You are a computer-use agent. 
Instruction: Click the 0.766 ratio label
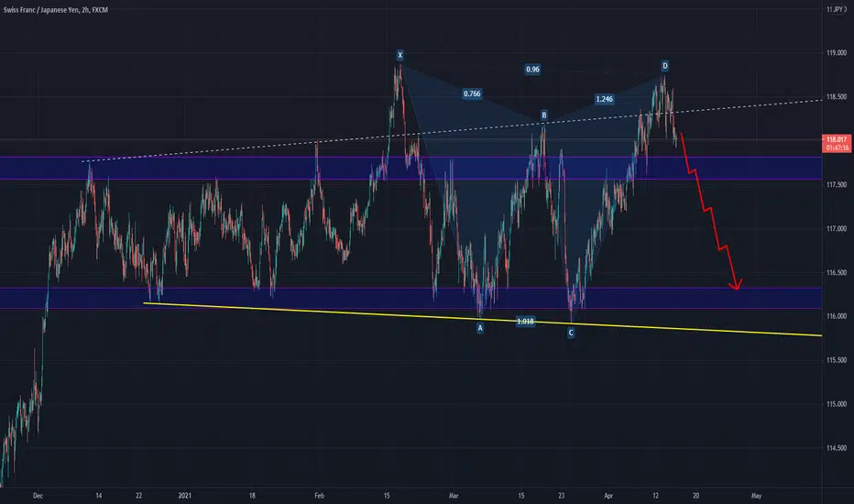[x=472, y=93]
